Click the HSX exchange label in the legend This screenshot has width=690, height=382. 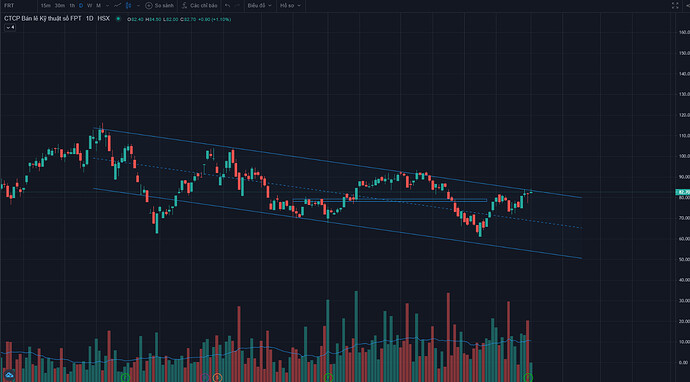[x=104, y=19]
